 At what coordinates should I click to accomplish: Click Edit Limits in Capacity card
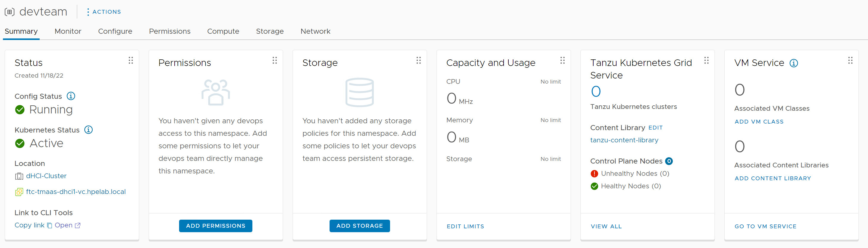click(x=465, y=227)
